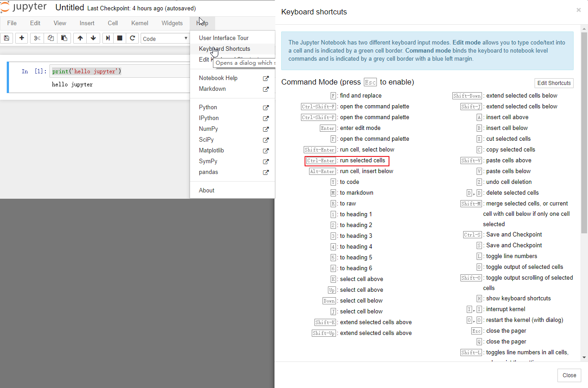Image resolution: width=588 pixels, height=388 pixels.
Task: Open the Edit menu
Action: coord(35,23)
